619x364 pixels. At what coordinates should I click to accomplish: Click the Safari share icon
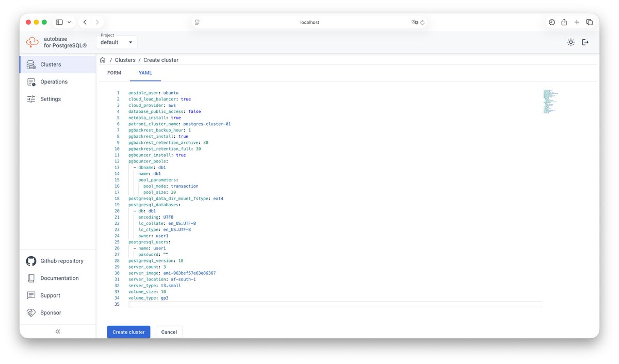click(x=564, y=22)
